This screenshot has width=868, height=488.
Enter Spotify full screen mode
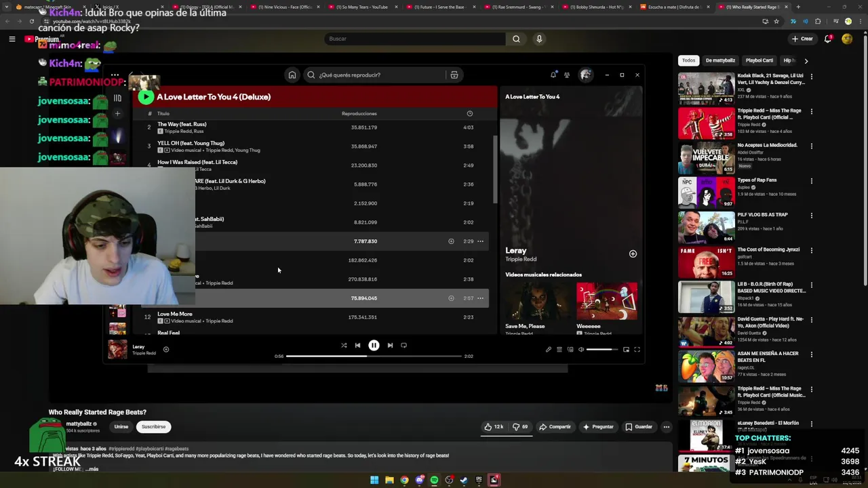click(637, 350)
